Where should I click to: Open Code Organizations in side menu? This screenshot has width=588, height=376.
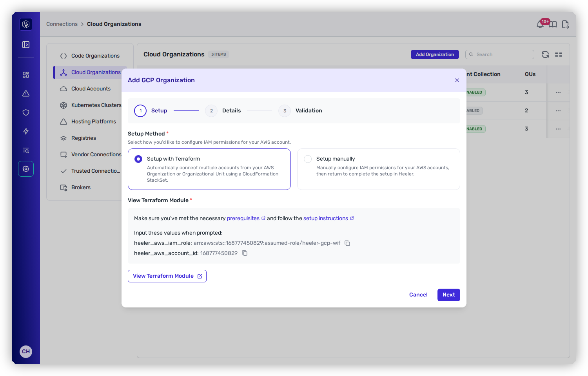click(90, 56)
